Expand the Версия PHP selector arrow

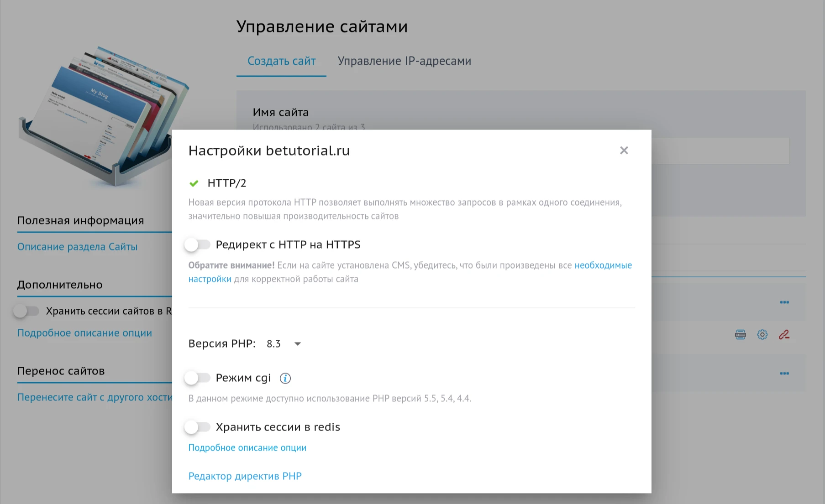click(297, 344)
